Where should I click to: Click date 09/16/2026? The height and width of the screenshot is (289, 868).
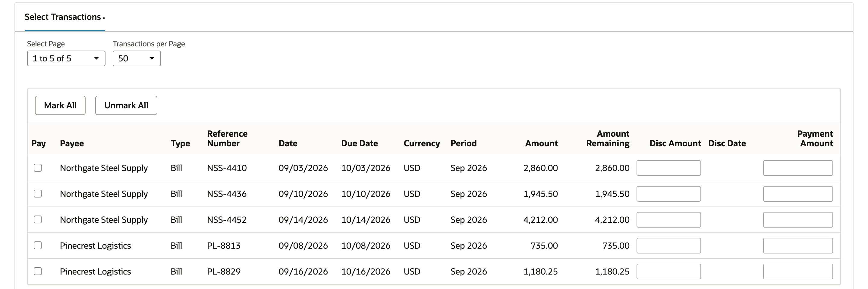[303, 272]
